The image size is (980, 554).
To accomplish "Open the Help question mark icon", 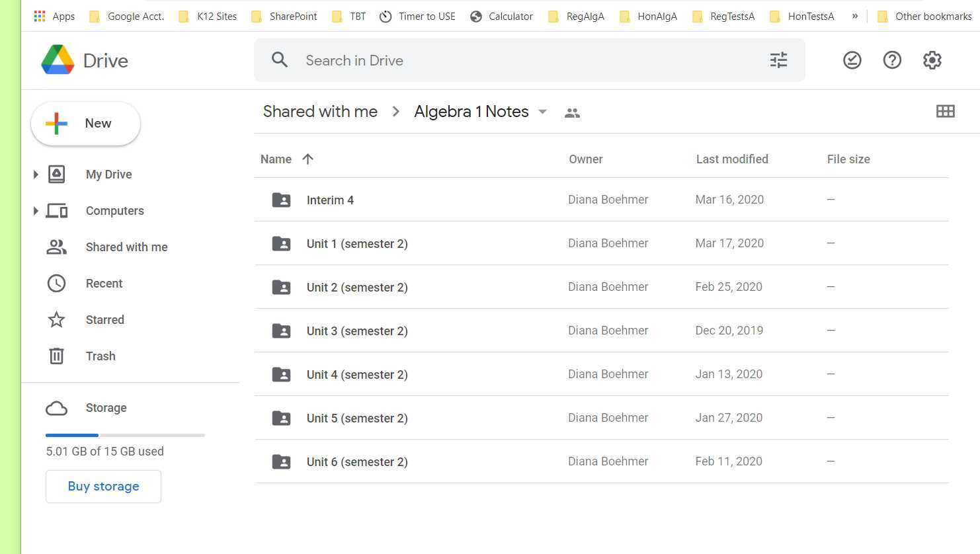I will pos(892,60).
